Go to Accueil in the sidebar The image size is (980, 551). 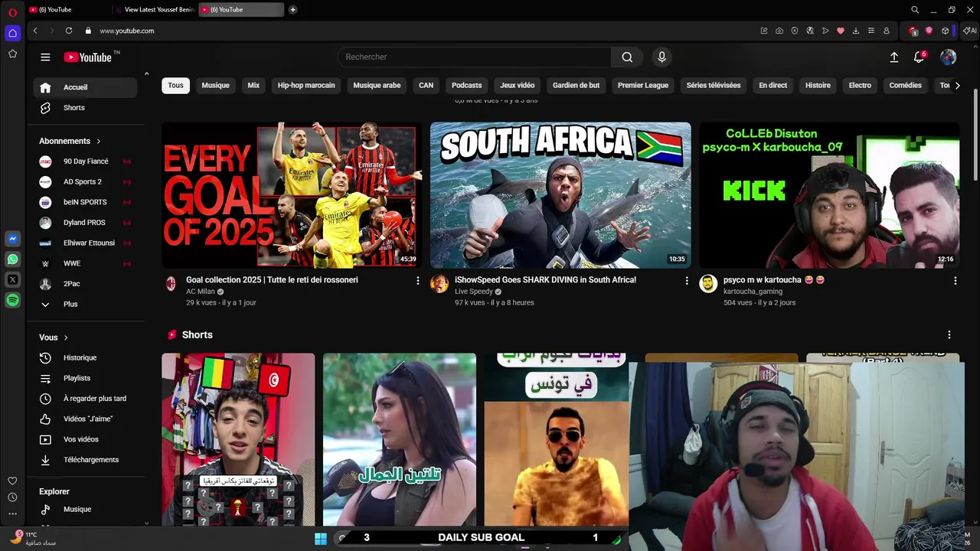(85, 87)
